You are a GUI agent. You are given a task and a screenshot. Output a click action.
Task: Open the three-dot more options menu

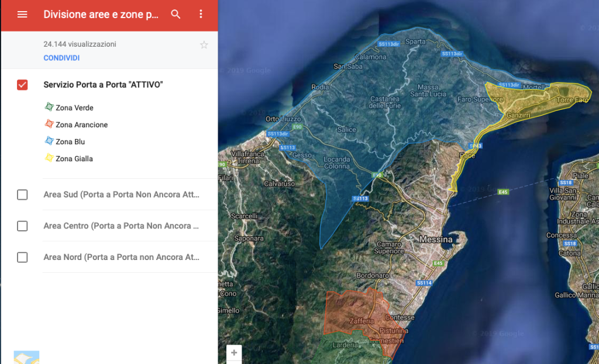(x=201, y=15)
